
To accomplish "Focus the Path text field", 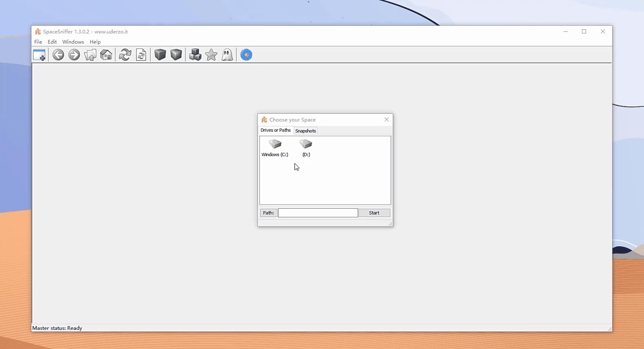I will click(318, 213).
